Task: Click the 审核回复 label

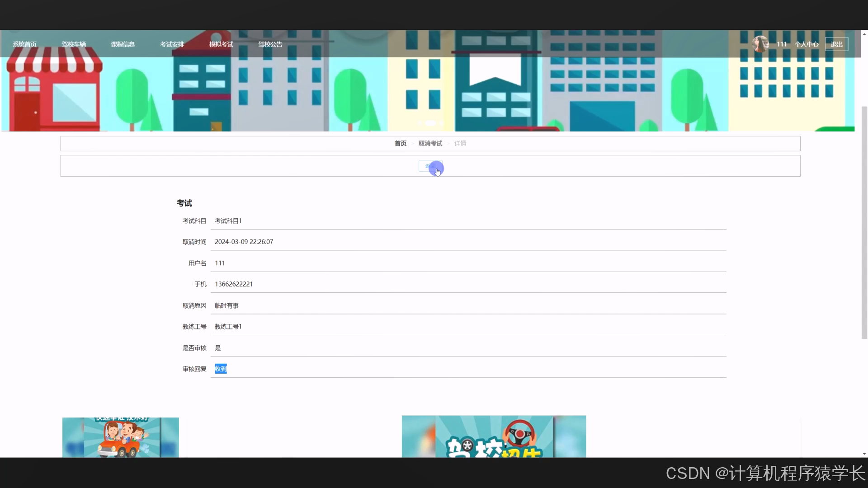Action: point(194,369)
